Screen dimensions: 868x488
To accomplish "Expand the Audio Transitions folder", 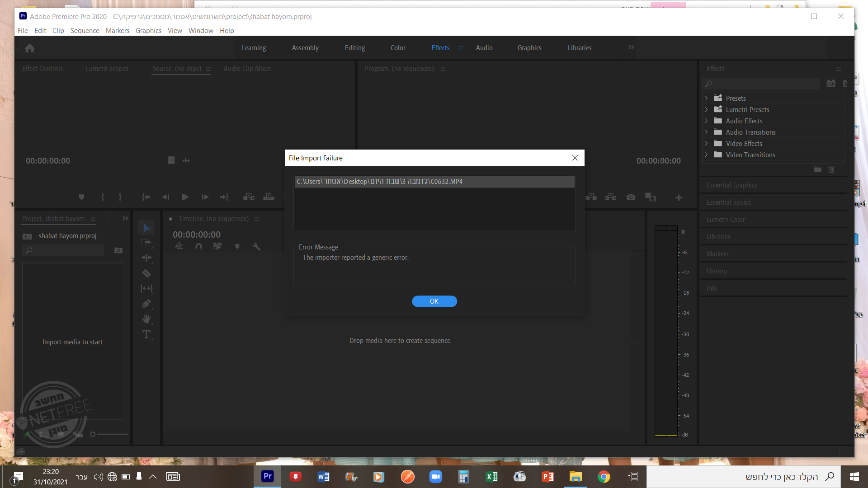I will [707, 132].
